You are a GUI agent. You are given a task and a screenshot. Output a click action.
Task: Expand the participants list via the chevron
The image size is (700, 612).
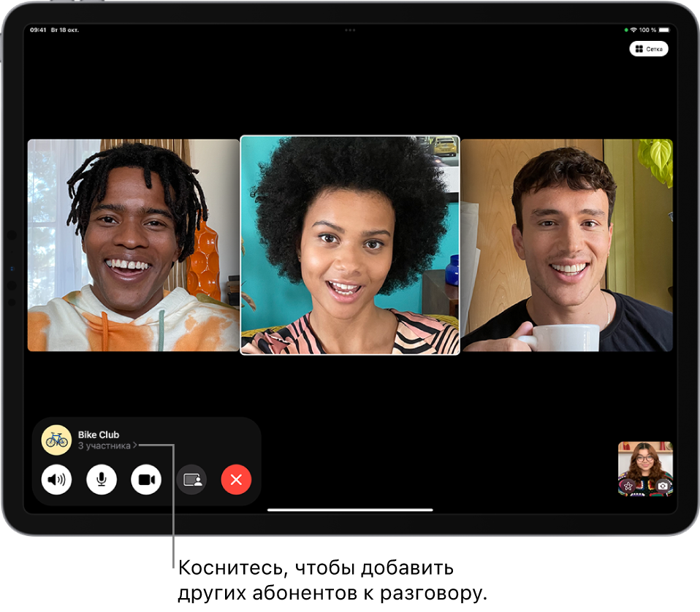(135, 445)
